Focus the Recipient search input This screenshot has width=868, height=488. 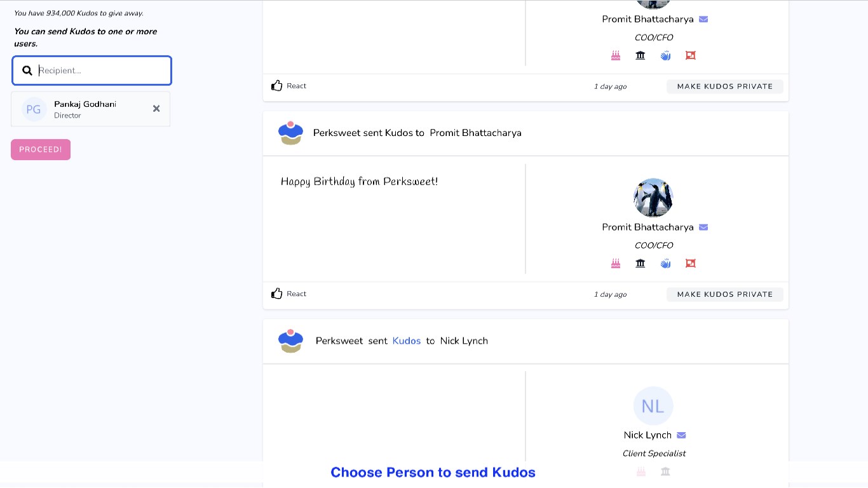(102, 71)
